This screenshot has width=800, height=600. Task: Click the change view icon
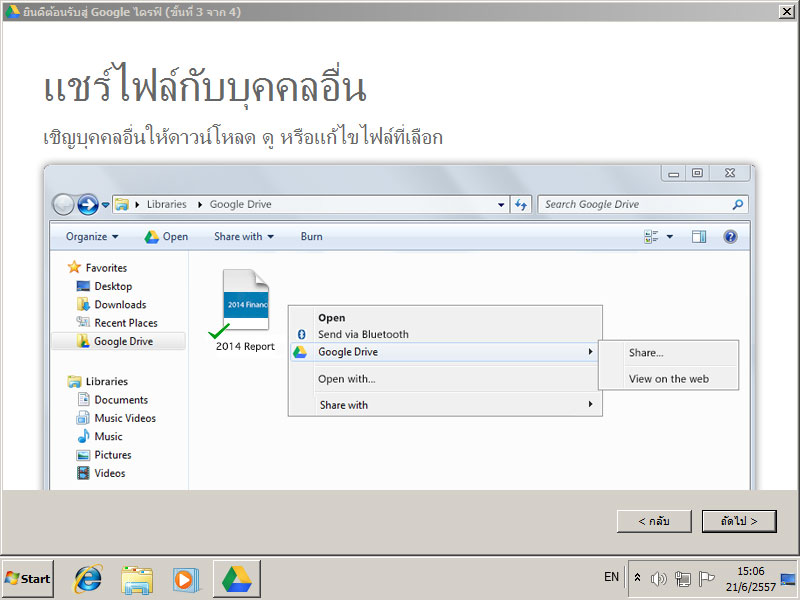click(651, 237)
